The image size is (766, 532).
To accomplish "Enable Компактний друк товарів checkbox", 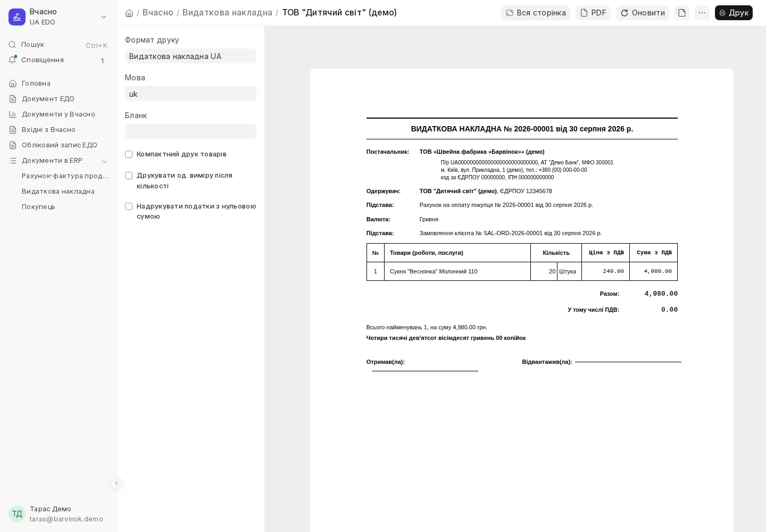I will point(129,154).
